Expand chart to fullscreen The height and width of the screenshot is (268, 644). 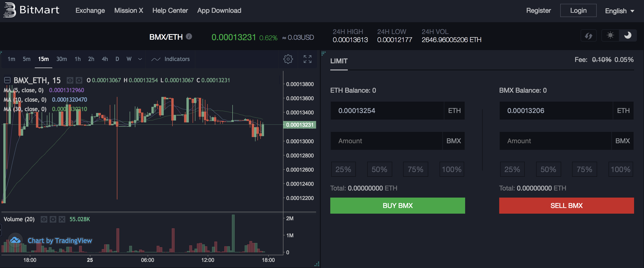click(x=308, y=59)
